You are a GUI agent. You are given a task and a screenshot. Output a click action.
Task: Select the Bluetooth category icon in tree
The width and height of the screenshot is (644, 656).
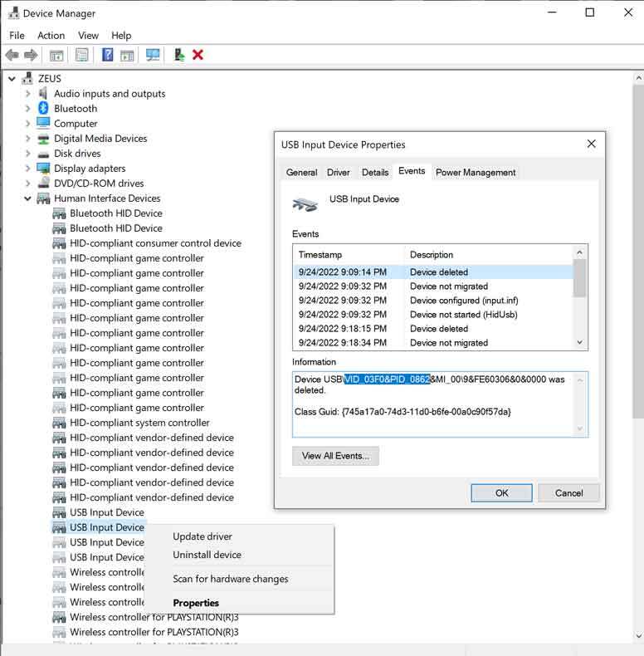44,109
